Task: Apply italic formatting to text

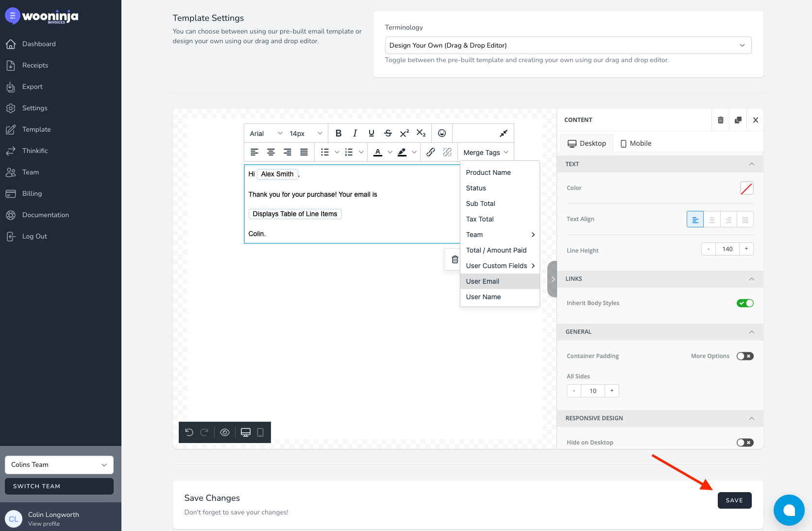Action: pos(355,133)
